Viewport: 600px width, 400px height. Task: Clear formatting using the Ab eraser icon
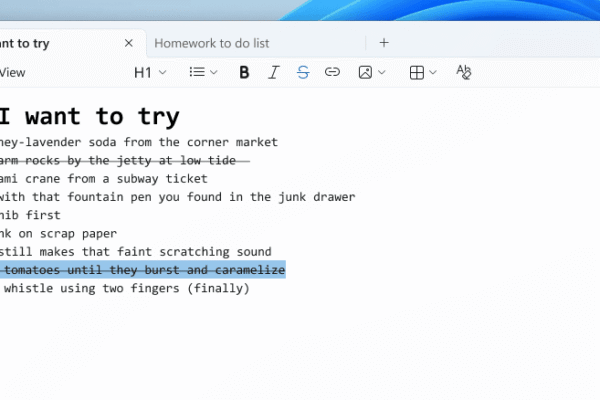coord(463,72)
